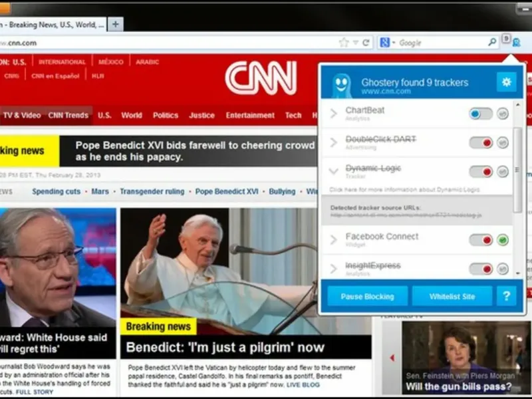Screen dimensions: 532x399
Task: Open the U.S. nav section
Action: click(x=104, y=115)
